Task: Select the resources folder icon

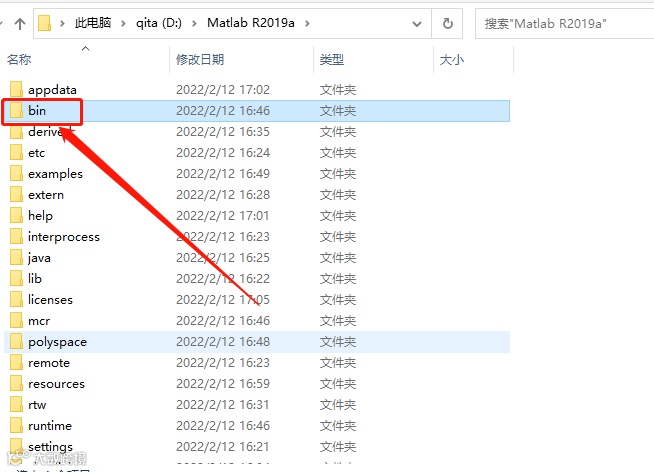Action: coord(16,383)
